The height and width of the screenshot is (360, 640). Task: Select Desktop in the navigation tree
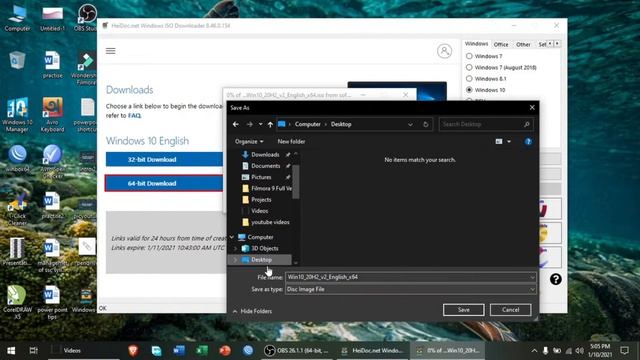click(x=261, y=260)
